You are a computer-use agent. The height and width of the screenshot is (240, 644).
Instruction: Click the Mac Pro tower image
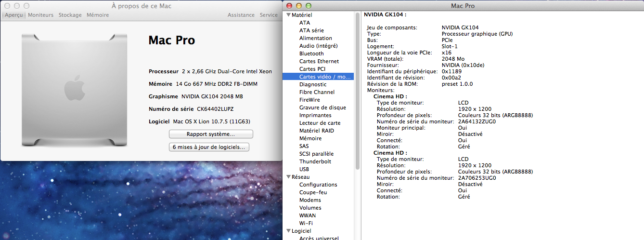tap(75, 90)
